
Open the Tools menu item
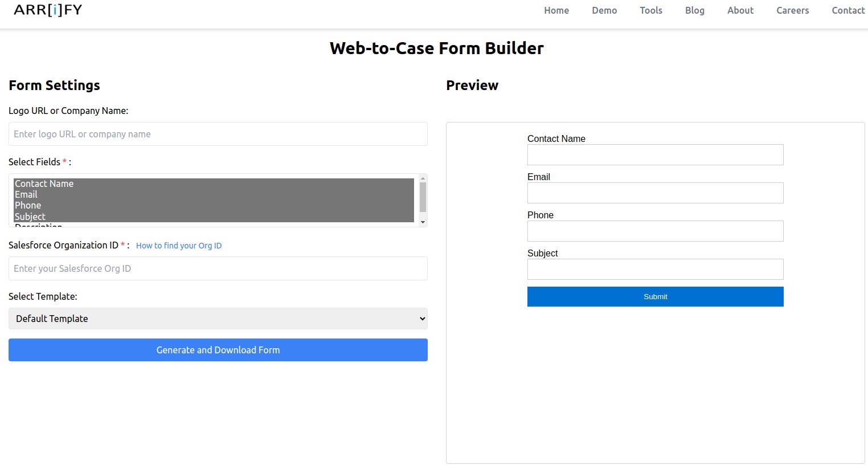651,10
